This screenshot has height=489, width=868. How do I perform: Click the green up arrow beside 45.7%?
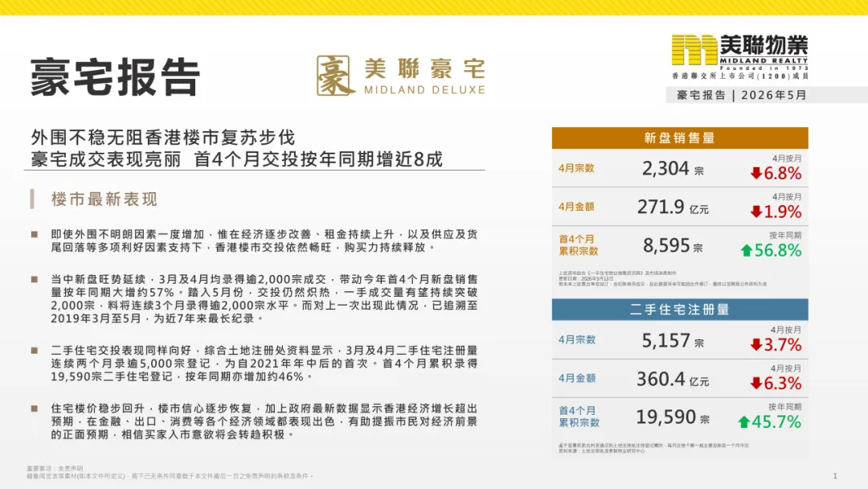(x=744, y=422)
